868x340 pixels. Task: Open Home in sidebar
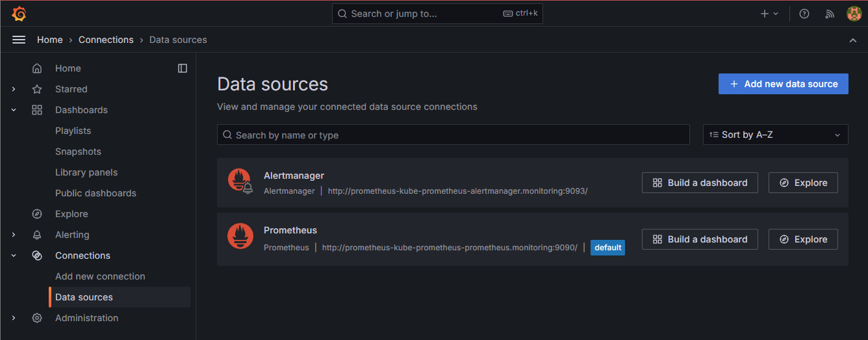pyautogui.click(x=68, y=68)
